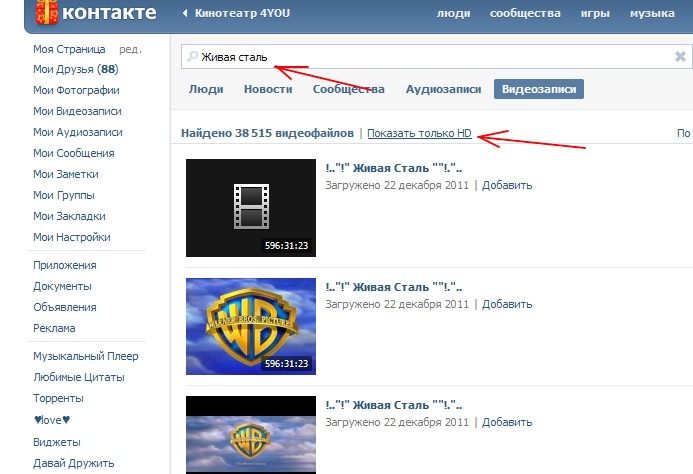Viewport: 693px width, 474px height.
Task: Open Мои Видеозаписи
Action: point(77,111)
